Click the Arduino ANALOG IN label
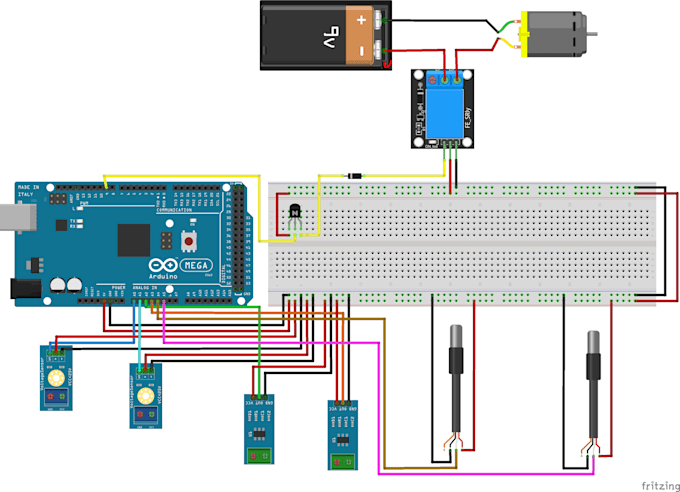Image resolution: width=680 pixels, height=492 pixels. coord(145,288)
